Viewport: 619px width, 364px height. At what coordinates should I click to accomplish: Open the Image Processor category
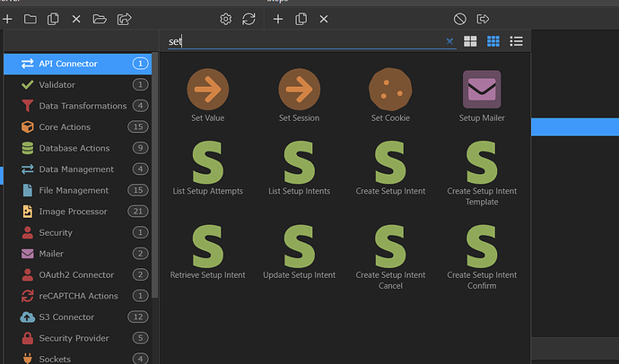[78, 212]
